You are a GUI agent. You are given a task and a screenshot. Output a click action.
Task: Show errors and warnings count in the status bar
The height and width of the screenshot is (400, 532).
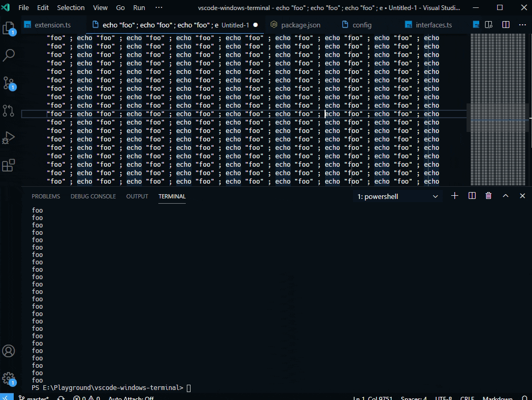[87, 397]
